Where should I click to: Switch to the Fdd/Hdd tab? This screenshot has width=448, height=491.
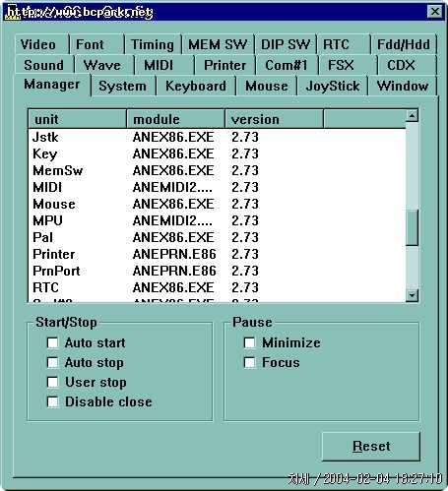(404, 44)
